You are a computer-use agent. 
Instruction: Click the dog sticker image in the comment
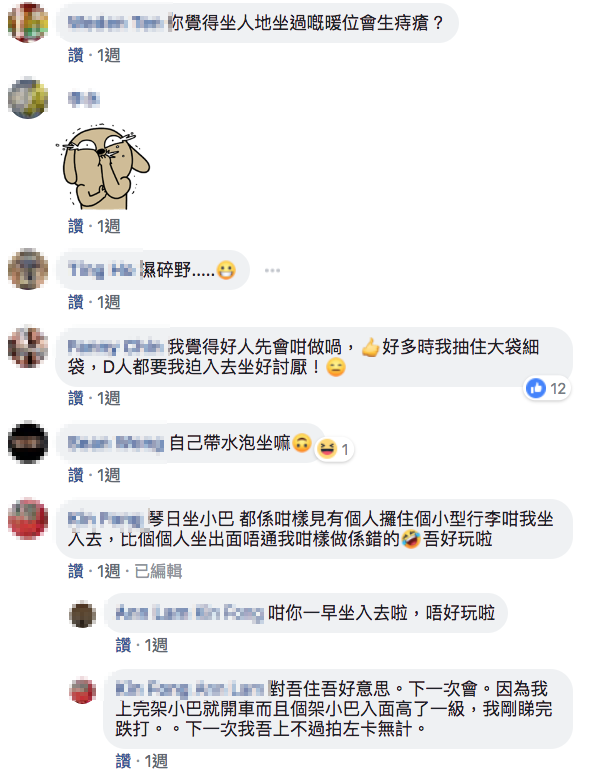click(103, 167)
